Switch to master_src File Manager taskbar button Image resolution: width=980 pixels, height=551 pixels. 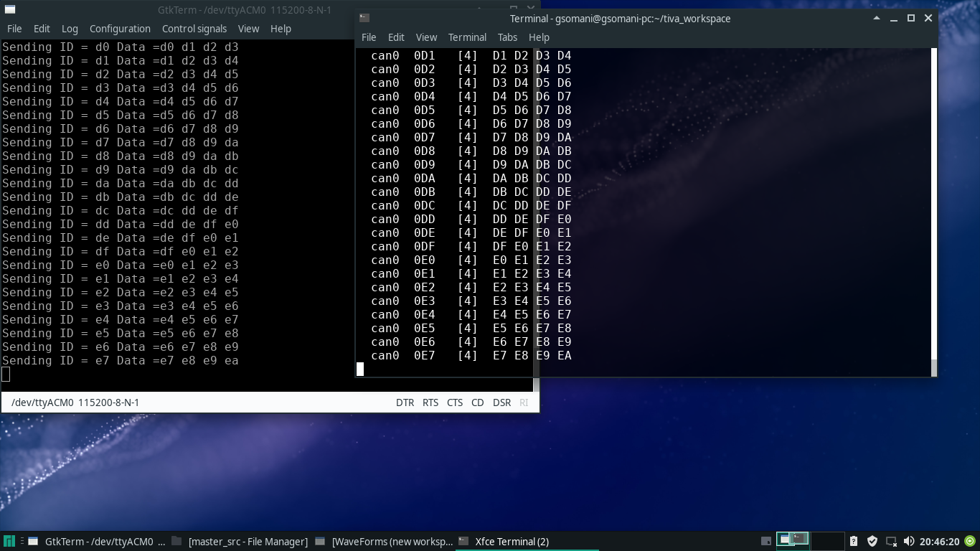pos(240,542)
